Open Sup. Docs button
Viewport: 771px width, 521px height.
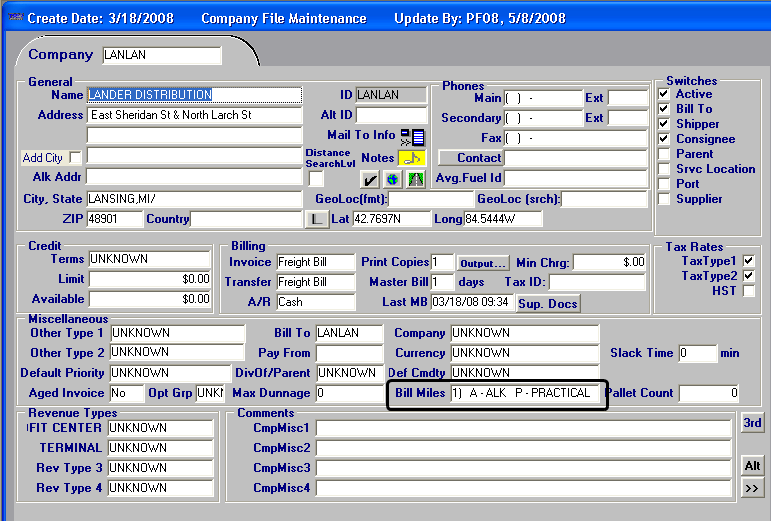pyautogui.click(x=547, y=303)
